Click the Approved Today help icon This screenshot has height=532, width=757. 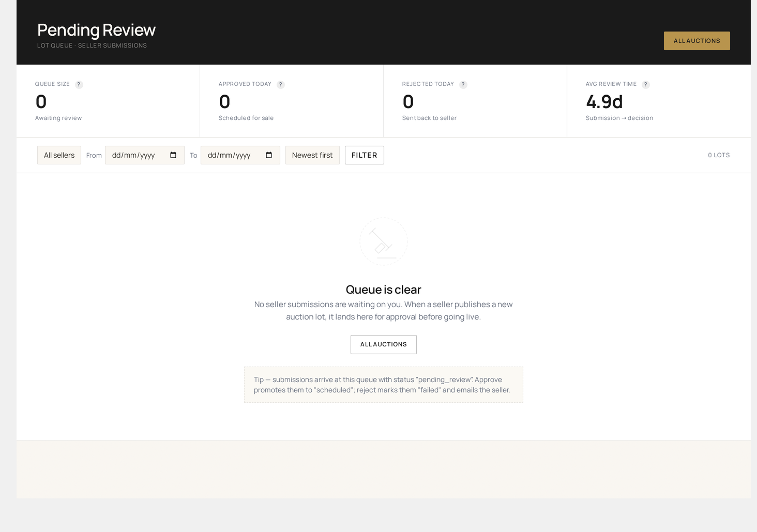pos(280,85)
